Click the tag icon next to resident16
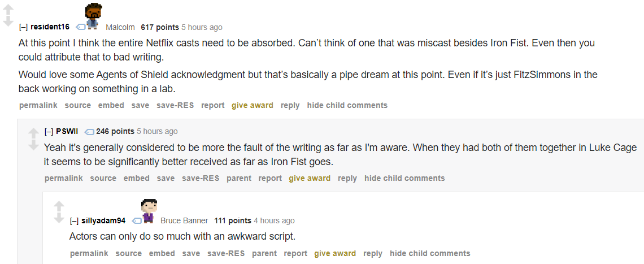 click(x=81, y=27)
